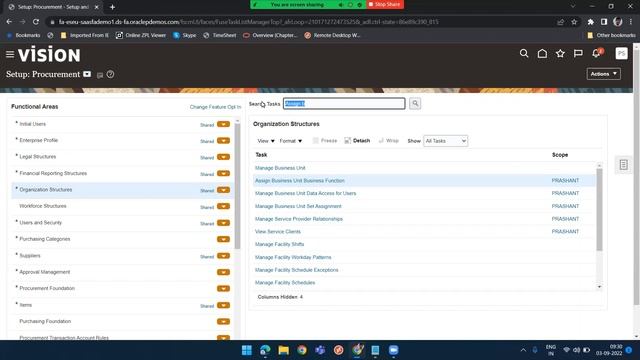Open Assign Business Unit Business Function task
This screenshot has height=360, width=640.
pos(300,180)
